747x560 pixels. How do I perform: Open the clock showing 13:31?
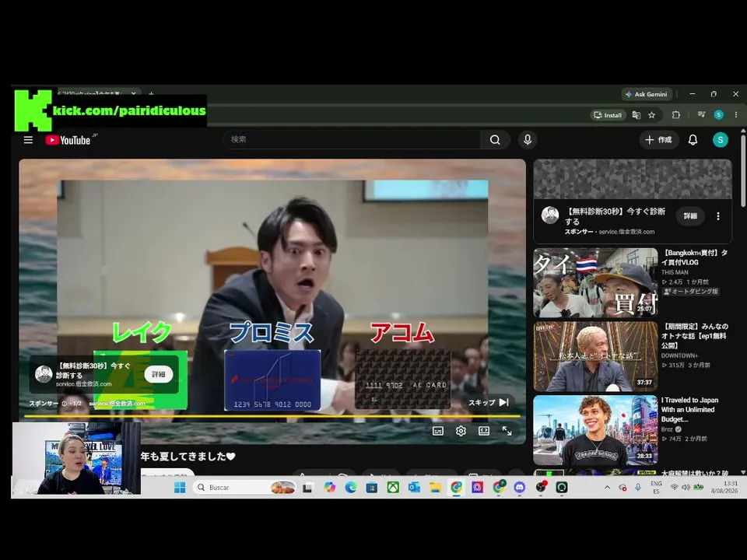(724, 487)
